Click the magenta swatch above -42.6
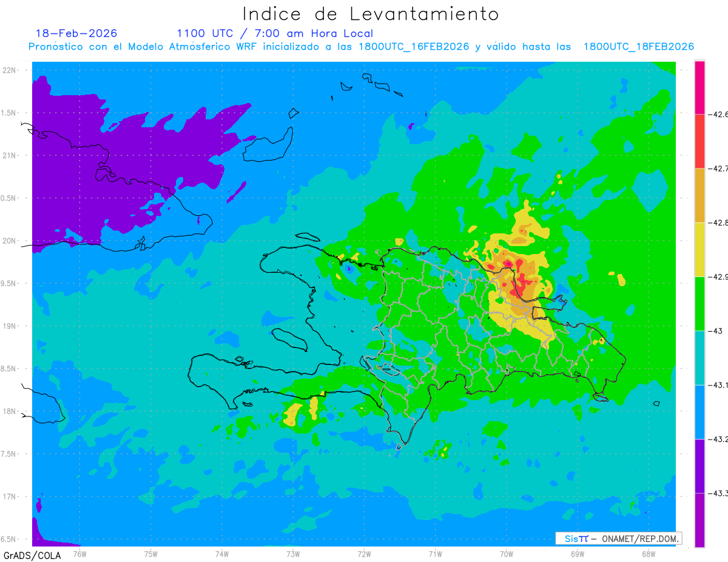Viewport: 728px width, 562px height. (x=699, y=87)
